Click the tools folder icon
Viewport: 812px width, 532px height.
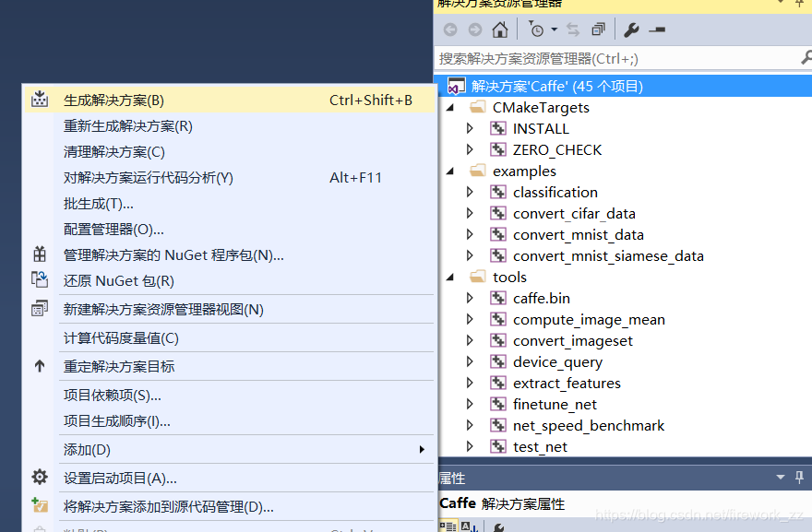coord(477,277)
